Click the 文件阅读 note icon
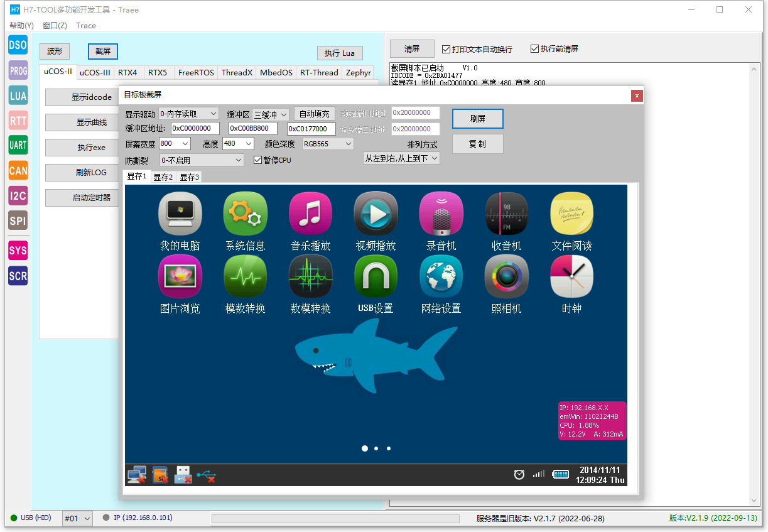The image size is (768, 532). click(572, 214)
